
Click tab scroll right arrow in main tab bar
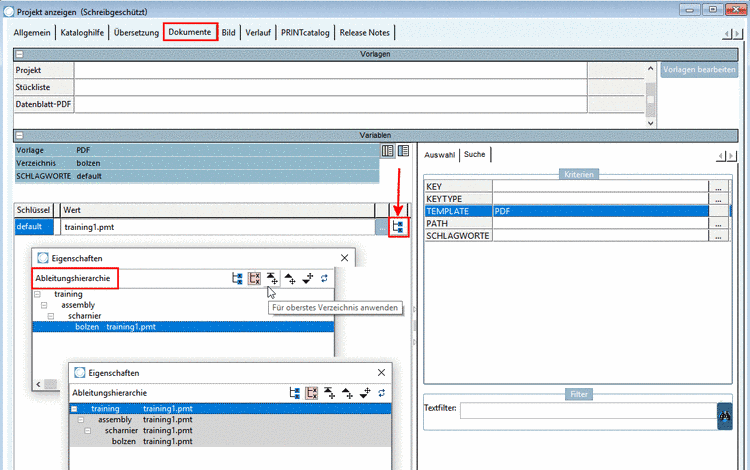point(738,34)
